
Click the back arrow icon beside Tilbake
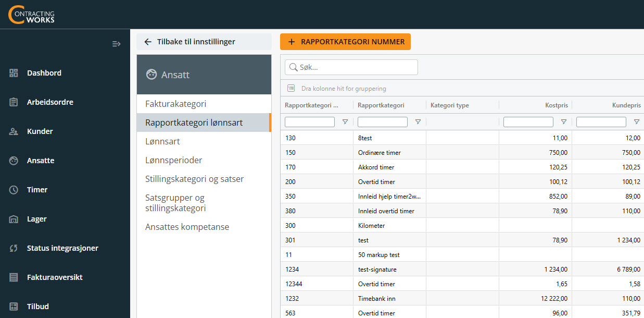[x=148, y=42]
